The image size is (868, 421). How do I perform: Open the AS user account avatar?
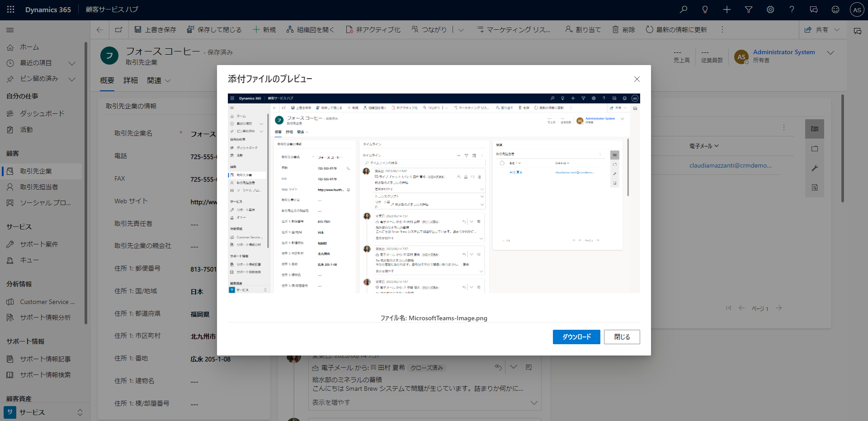(857, 10)
